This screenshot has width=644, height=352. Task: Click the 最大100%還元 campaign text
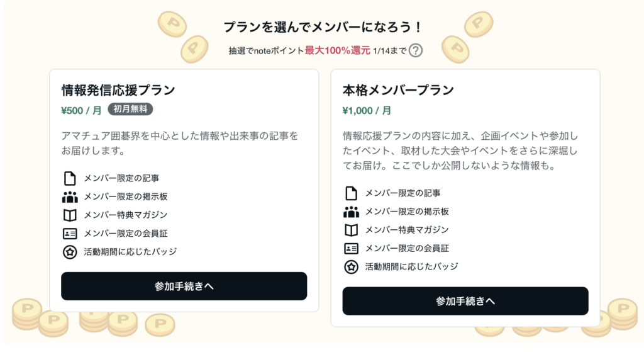[338, 50]
